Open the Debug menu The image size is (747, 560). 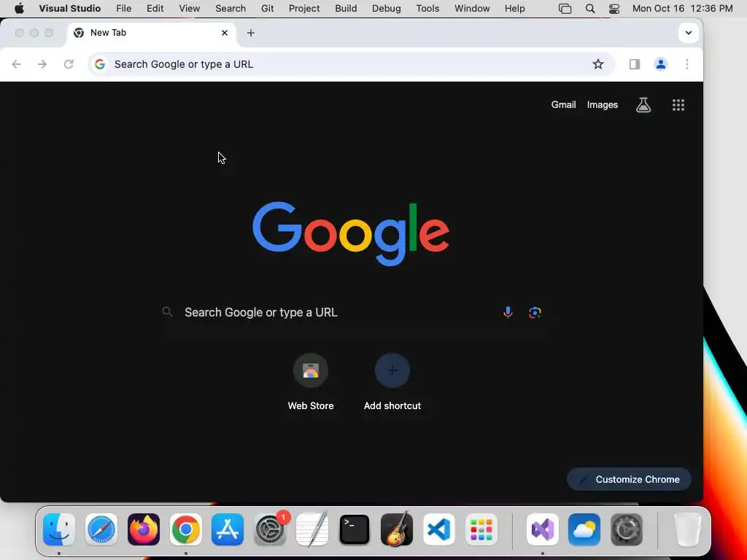(387, 9)
